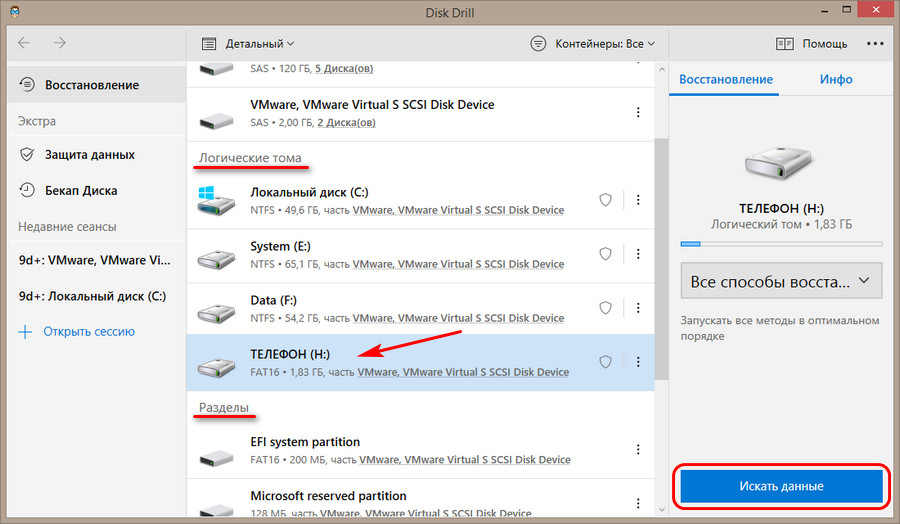Viewport: 900px width, 524px height.
Task: Click the Помощь help button
Action: pyautogui.click(x=812, y=44)
